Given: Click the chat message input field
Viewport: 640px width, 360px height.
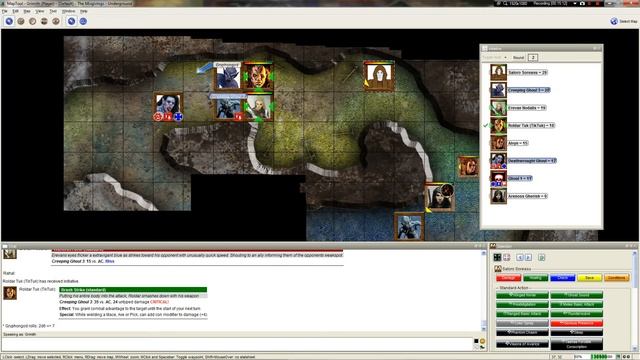Looking at the screenshot, I should coord(238,344).
